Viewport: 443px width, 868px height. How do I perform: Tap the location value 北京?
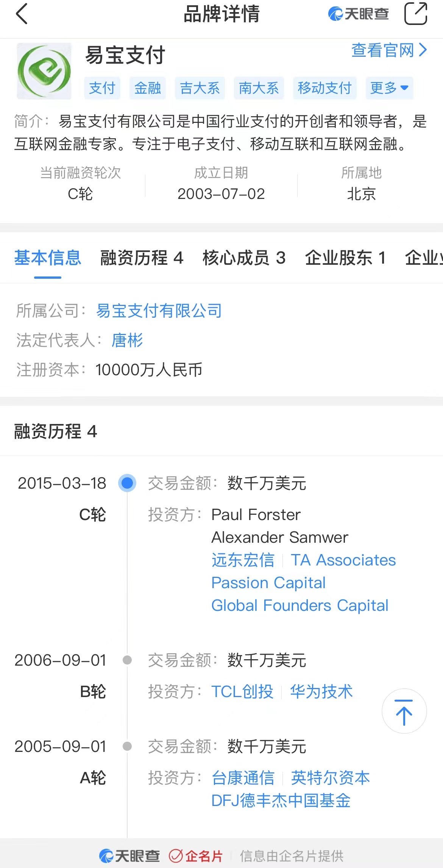(362, 194)
